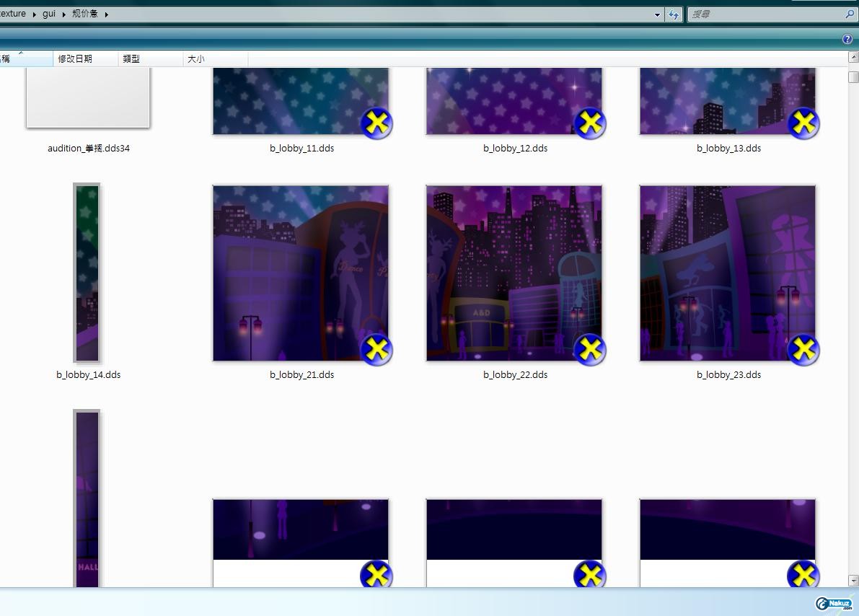Click the gui folder in the breadcrumb

(x=49, y=14)
